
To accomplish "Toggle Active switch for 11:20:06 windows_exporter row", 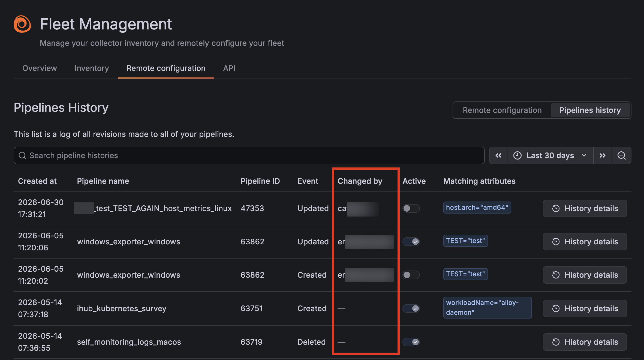I will [411, 242].
